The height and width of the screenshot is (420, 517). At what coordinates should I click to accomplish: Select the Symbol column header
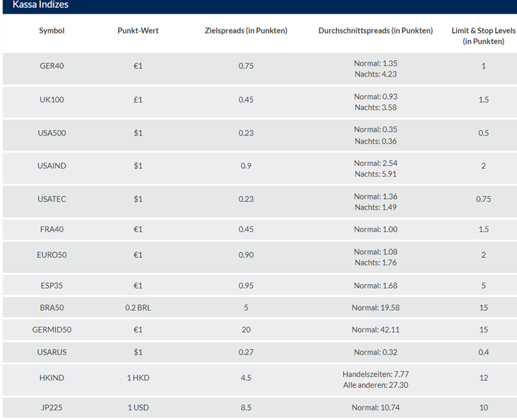coord(52,31)
